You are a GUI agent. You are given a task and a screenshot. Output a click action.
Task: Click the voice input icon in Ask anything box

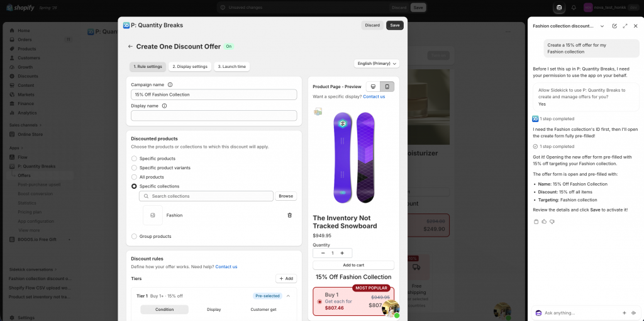[634, 313]
